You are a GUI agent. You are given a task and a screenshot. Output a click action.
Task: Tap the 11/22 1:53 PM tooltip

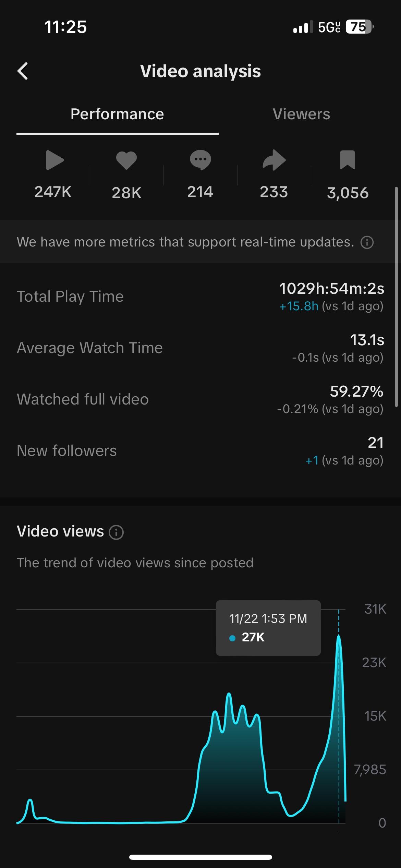point(268,628)
